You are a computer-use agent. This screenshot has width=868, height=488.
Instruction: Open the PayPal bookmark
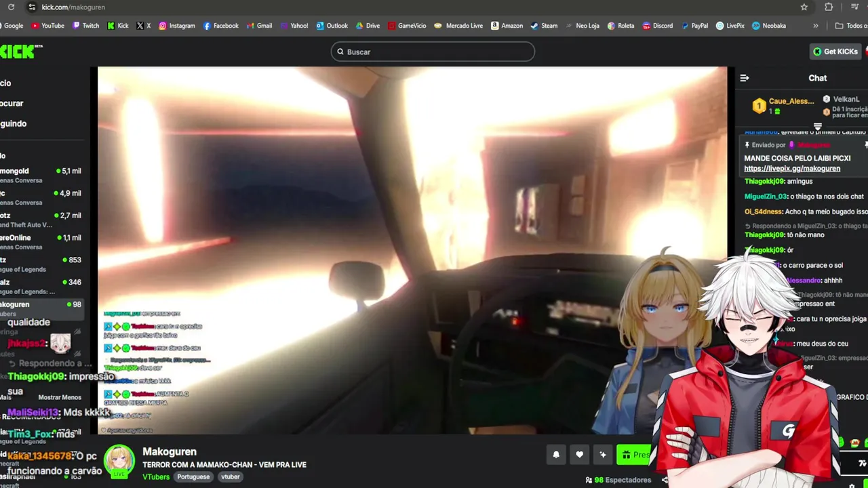tap(694, 26)
